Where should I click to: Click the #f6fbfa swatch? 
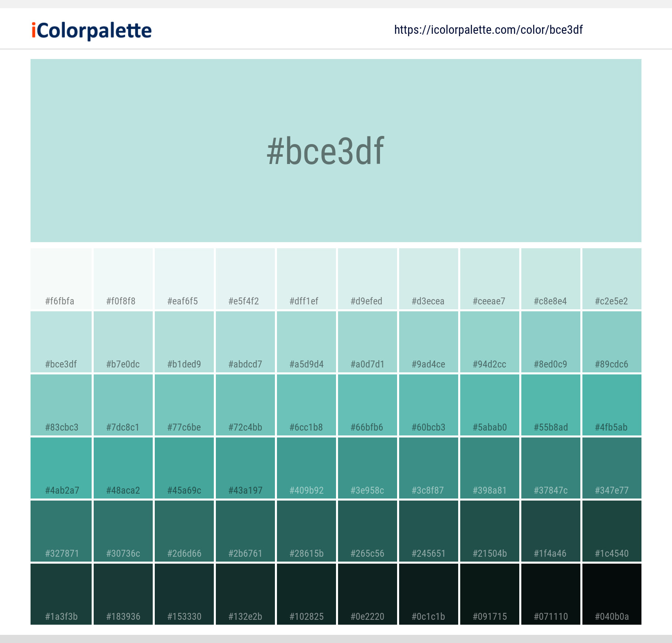coord(60,279)
